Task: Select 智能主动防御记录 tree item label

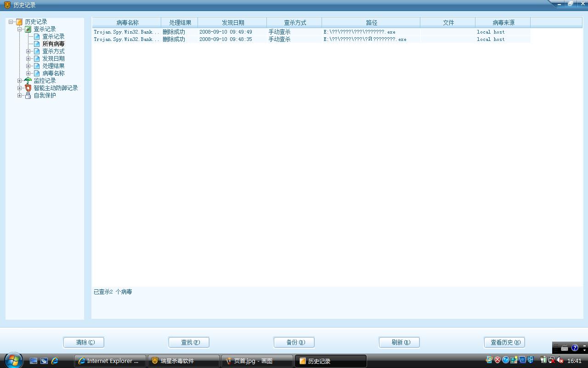Action: [56, 88]
